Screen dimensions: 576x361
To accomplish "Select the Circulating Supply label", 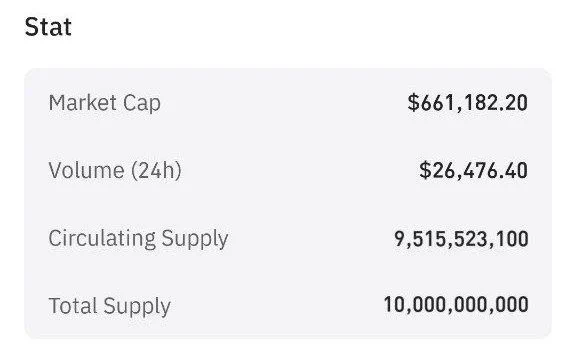I will click(x=138, y=239).
